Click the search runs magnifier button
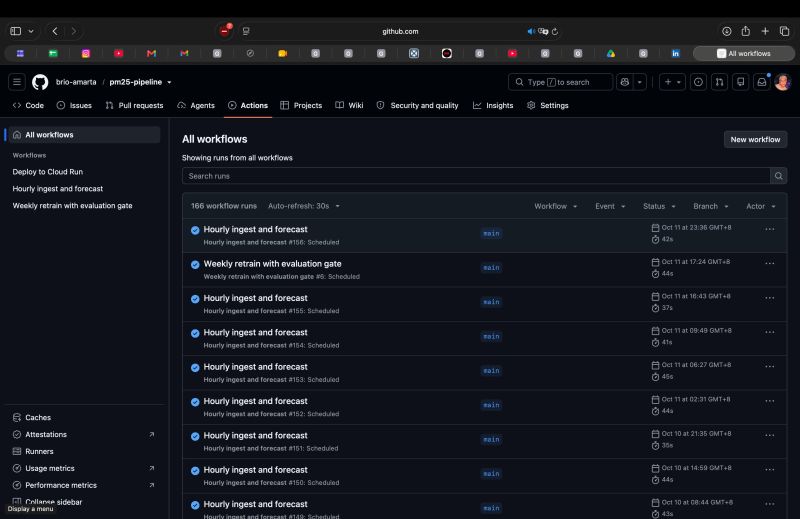800x519 pixels. [779, 176]
